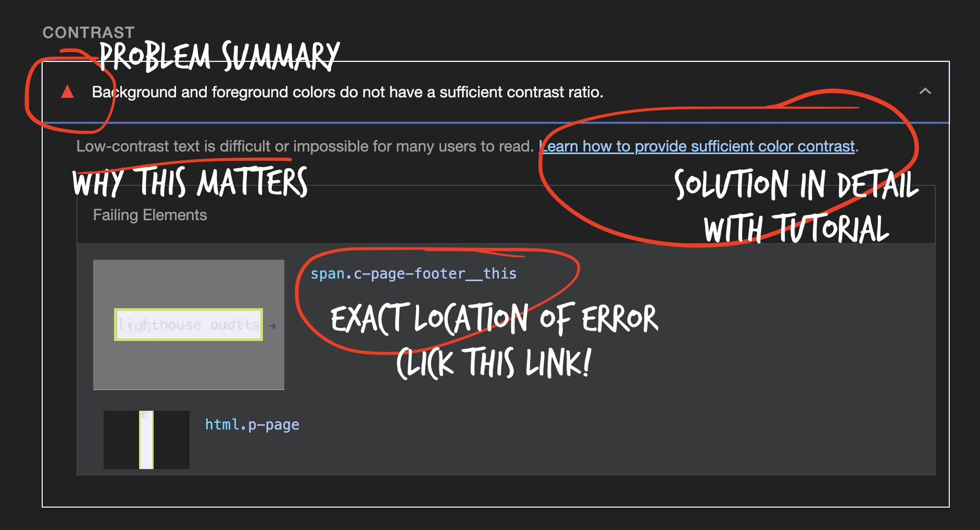This screenshot has height=530, width=980.
Task: Click the 'Failing Elements' table header
Action: point(150,215)
